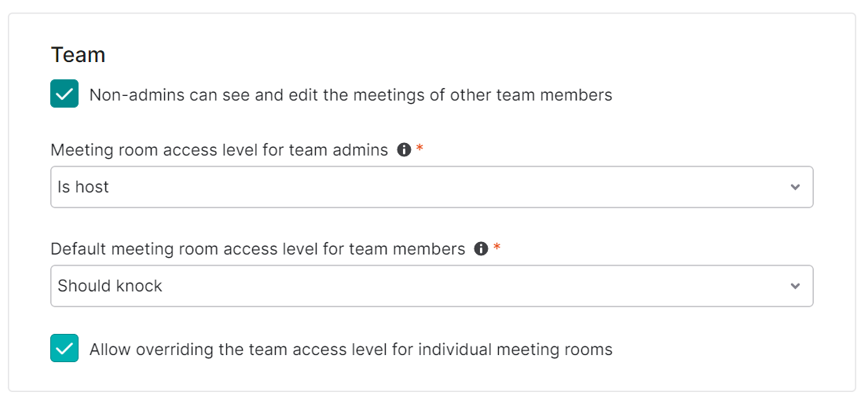Toggle via the Non-admins can see label text

coord(351,95)
